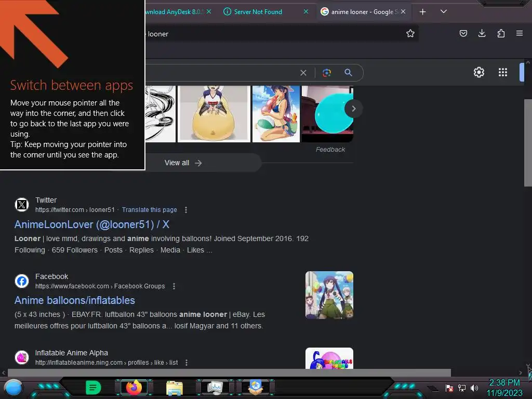Image resolution: width=532 pixels, height=399 pixels.
Task: Close the Server Not Found tab
Action: click(305, 11)
